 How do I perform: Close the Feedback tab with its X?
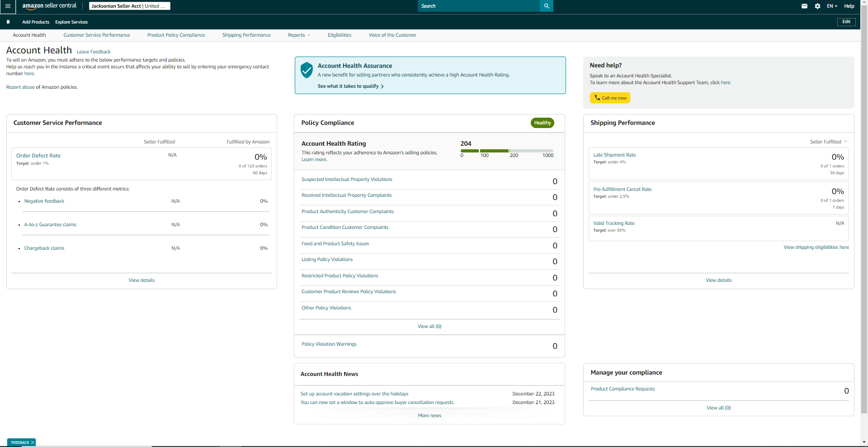[33, 442]
